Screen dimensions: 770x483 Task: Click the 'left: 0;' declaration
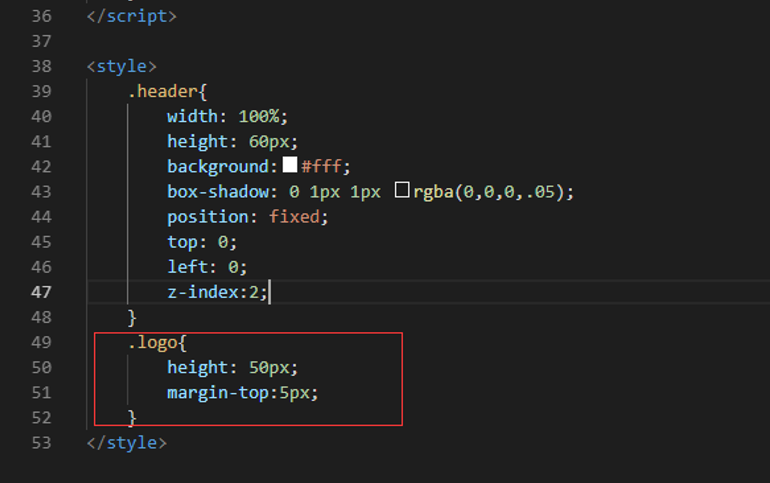(207, 267)
